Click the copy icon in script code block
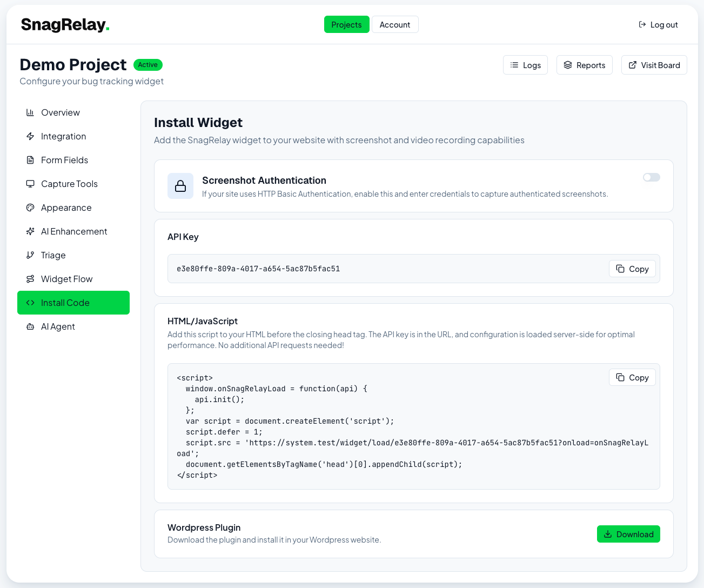Viewport: 704px width, 588px height. pos(620,377)
